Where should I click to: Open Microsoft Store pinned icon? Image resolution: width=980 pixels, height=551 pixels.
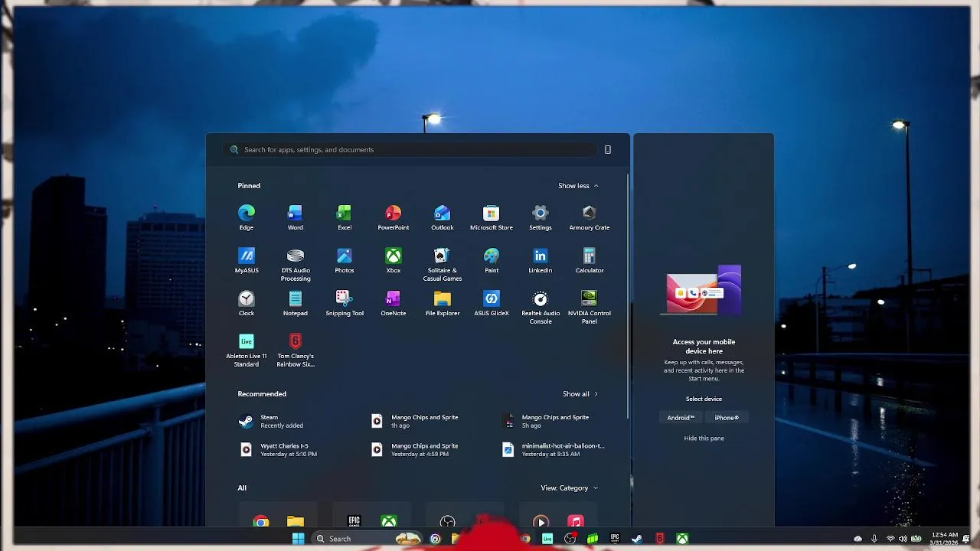492,217
